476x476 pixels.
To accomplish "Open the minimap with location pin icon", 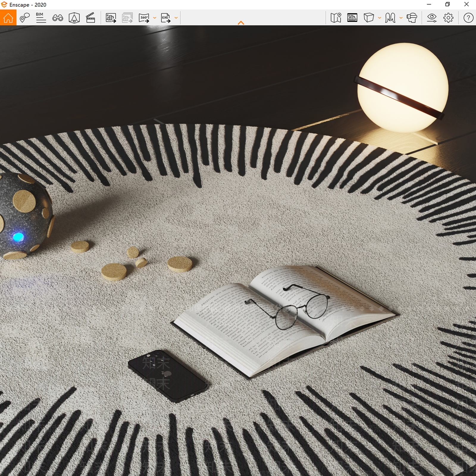I will coord(336,18).
